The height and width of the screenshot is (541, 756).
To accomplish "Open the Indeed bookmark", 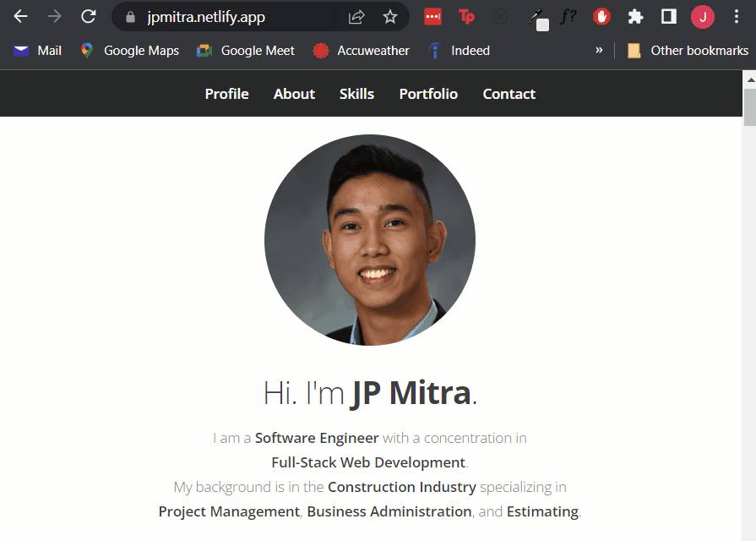I will [460, 51].
